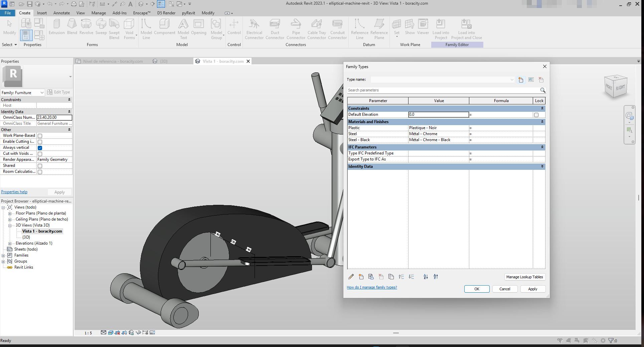Select Plastique - Noir material value
The image size is (644, 347).
(439, 128)
